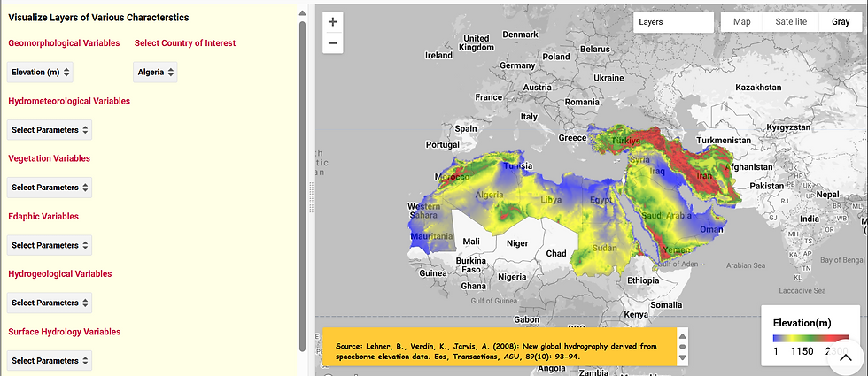Click the Elevation color gradient legend

pyautogui.click(x=810, y=338)
